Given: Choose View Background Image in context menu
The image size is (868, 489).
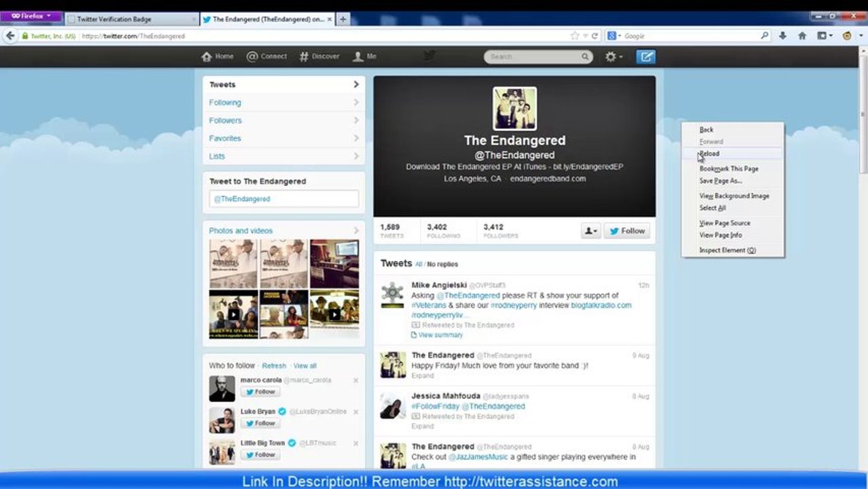Looking at the screenshot, I should coord(733,196).
